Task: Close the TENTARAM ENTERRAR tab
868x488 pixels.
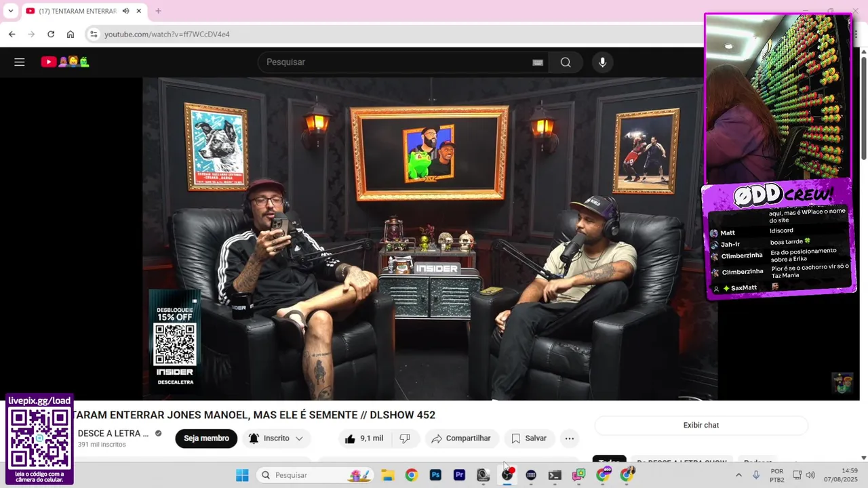Action: click(139, 11)
